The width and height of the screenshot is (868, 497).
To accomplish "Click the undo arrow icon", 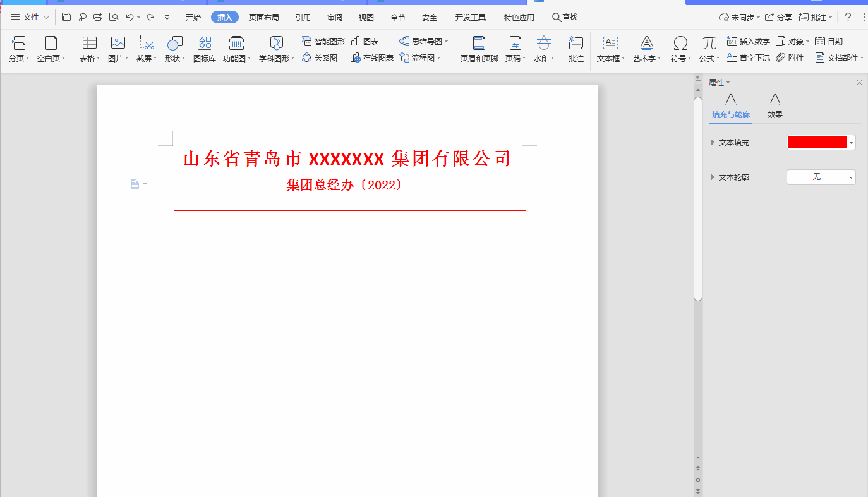I will coord(130,17).
